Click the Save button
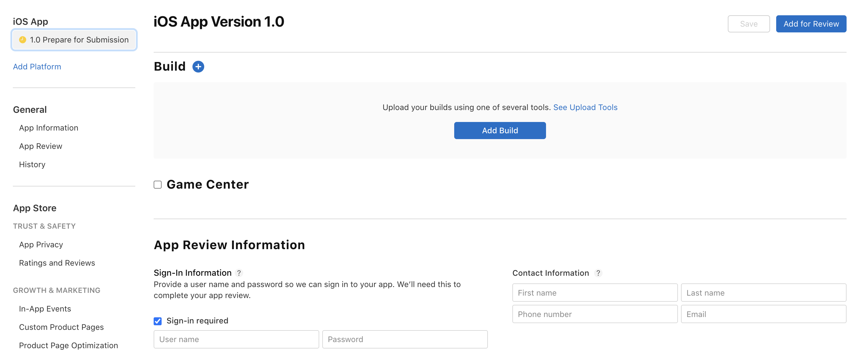The width and height of the screenshot is (868, 354). tap(748, 24)
